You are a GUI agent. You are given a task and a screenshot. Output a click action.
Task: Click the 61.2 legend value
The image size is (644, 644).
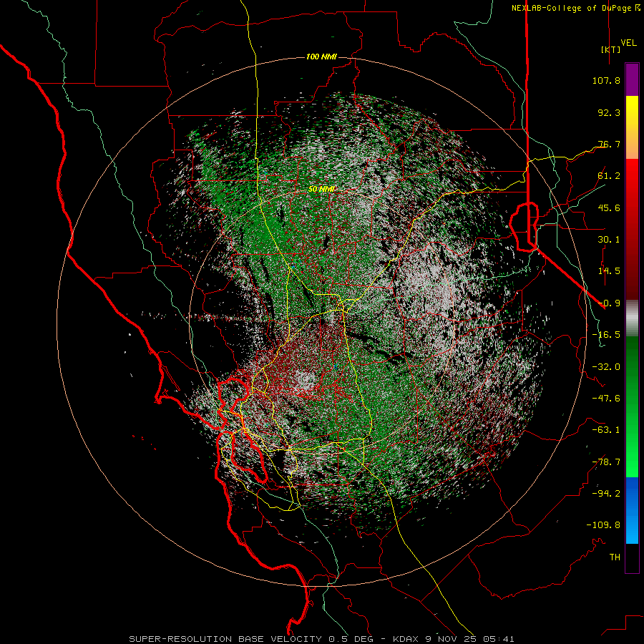[609, 176]
